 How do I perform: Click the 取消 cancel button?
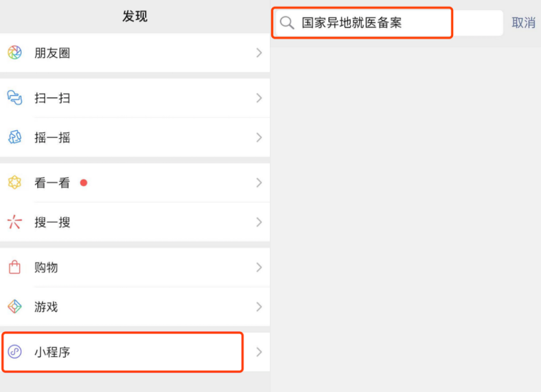pyautogui.click(x=523, y=23)
